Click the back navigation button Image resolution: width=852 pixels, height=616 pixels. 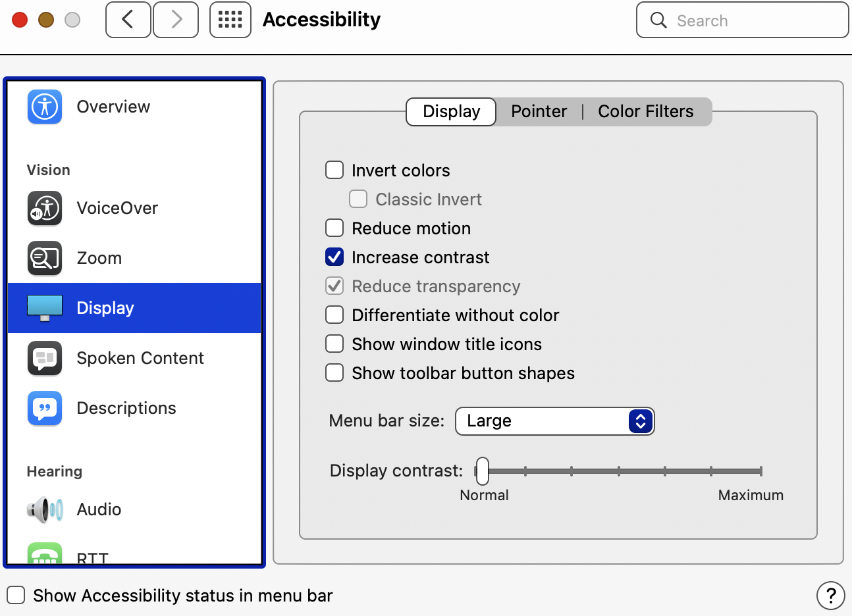(x=128, y=20)
